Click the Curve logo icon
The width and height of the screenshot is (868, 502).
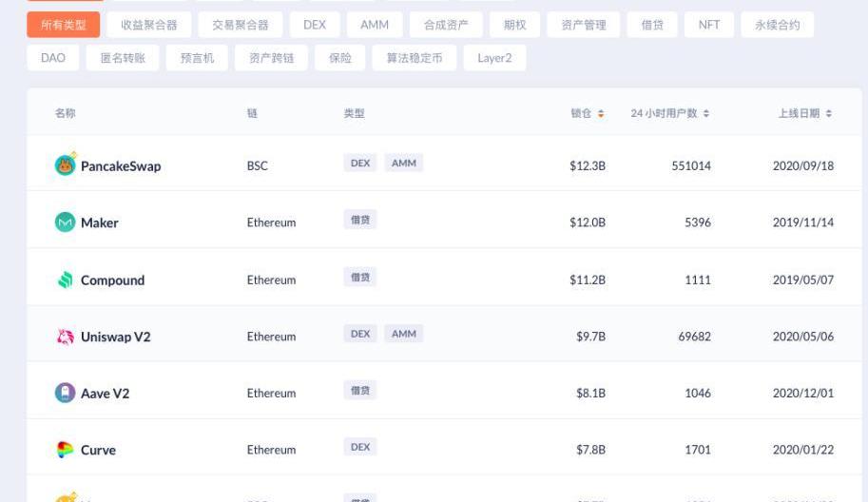point(65,450)
